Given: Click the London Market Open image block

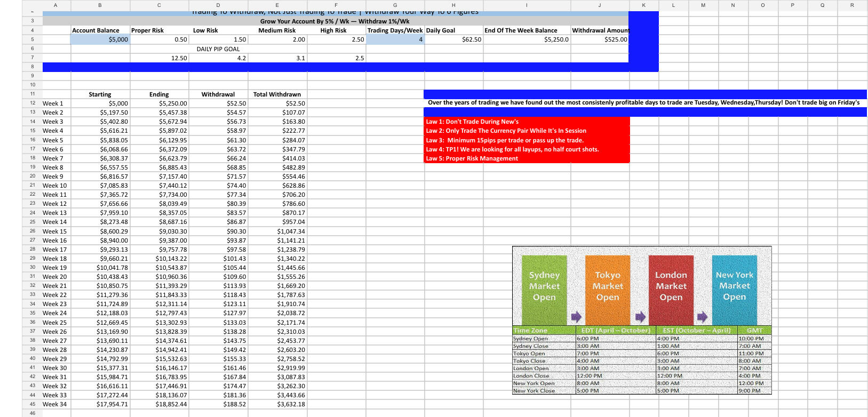Looking at the screenshot, I should tap(671, 290).
